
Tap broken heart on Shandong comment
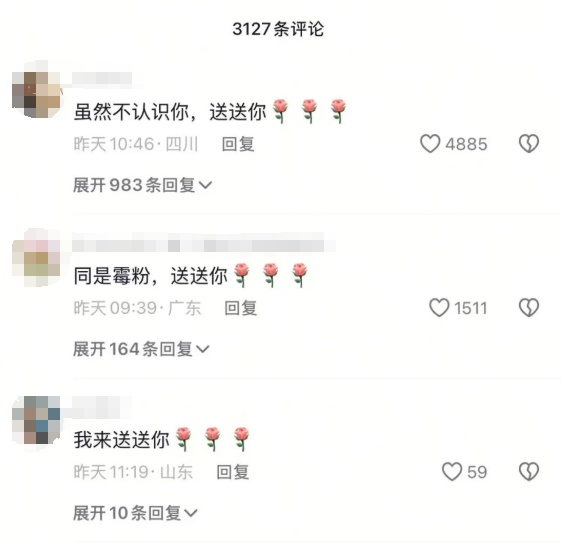(529, 472)
